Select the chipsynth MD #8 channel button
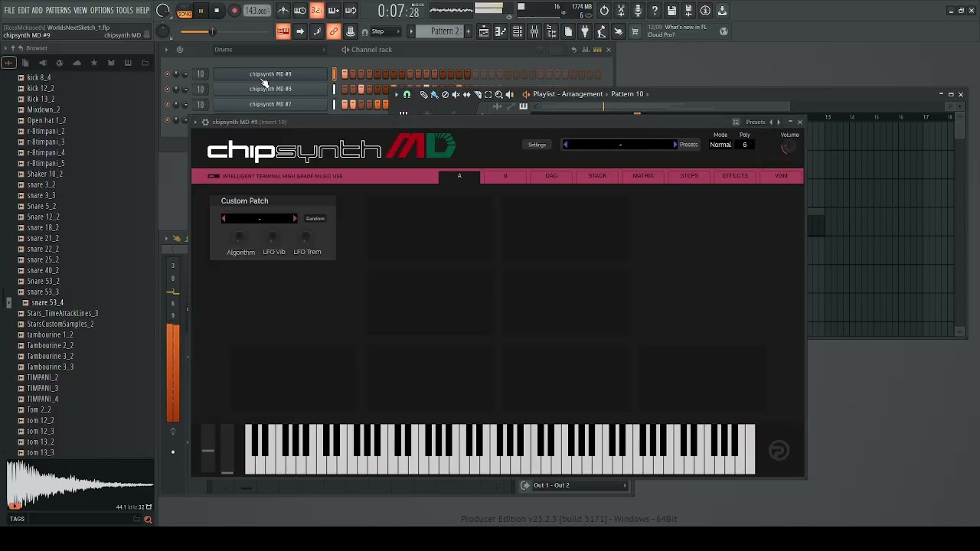This screenshot has height=551, width=980. pos(270,89)
